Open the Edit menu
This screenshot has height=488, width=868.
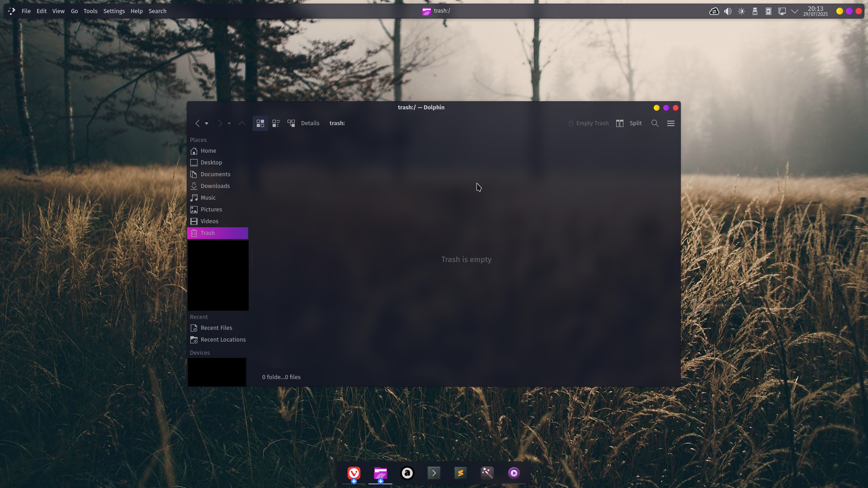(42, 11)
